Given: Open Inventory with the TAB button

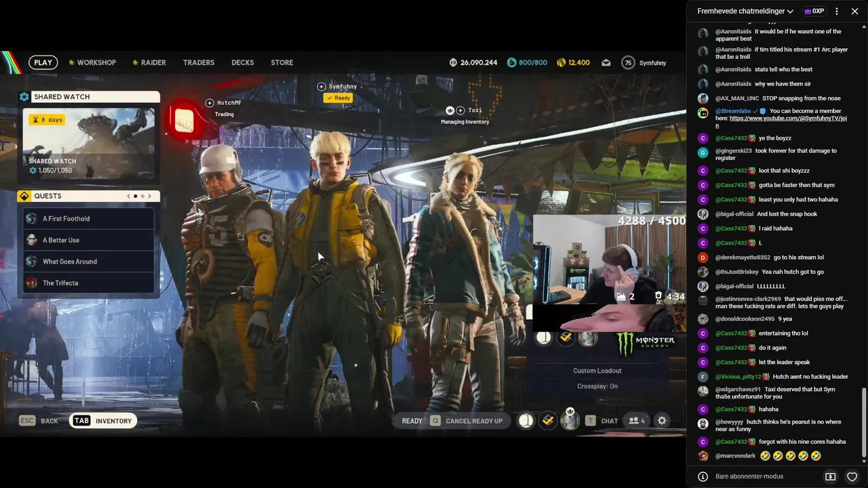Looking at the screenshot, I should click(103, 421).
